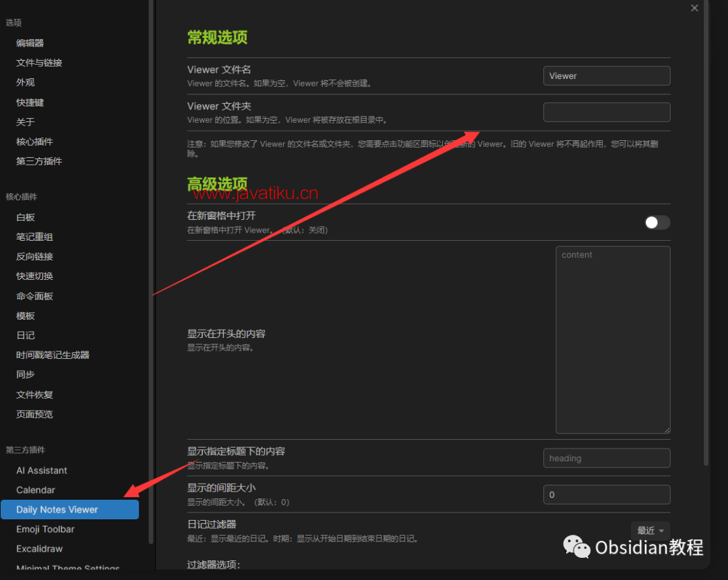This screenshot has height=580, width=728.
Task: Select 笔记重组 core plugin settings
Action: coord(34,237)
